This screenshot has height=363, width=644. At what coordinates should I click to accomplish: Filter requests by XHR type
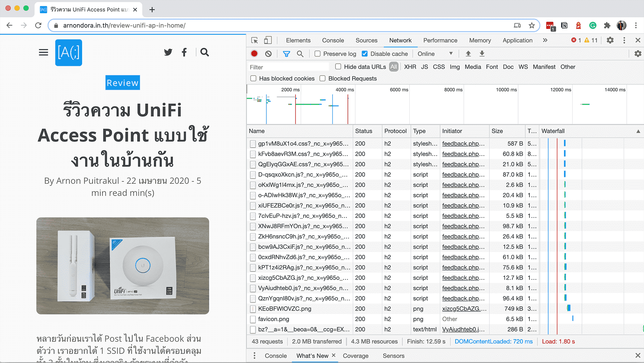tap(410, 67)
